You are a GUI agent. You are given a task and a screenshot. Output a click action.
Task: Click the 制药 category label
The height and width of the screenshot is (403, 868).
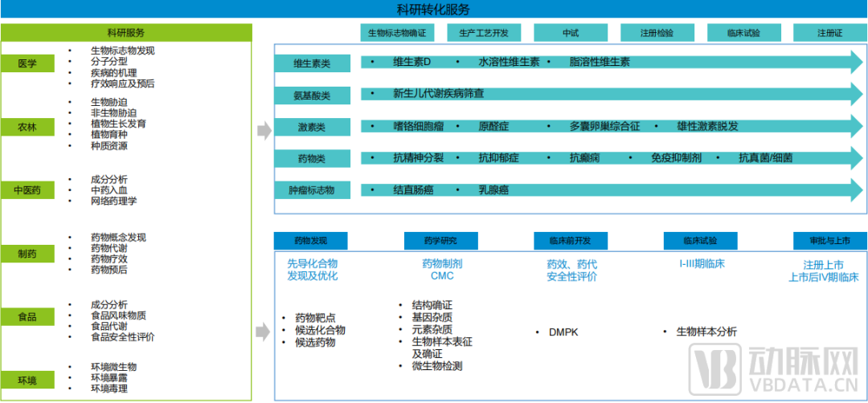click(x=27, y=254)
